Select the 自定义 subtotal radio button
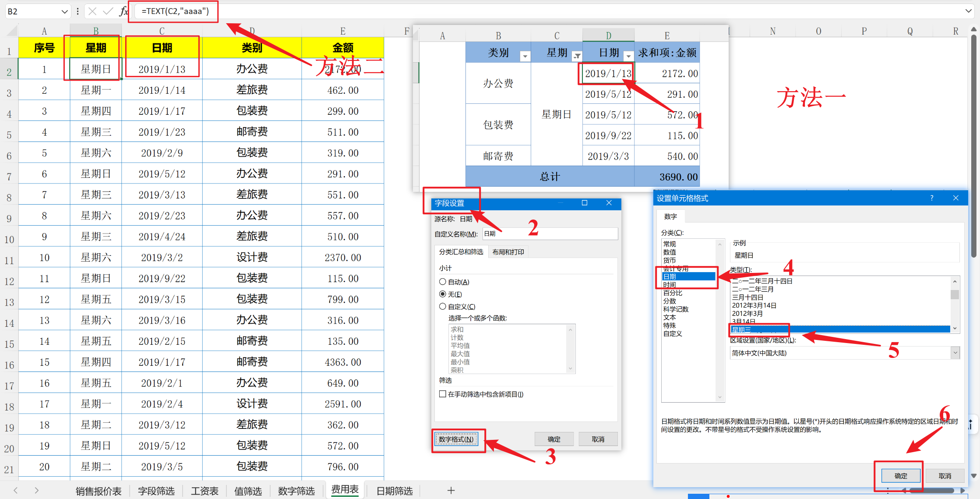The image size is (980, 499). pyautogui.click(x=443, y=306)
